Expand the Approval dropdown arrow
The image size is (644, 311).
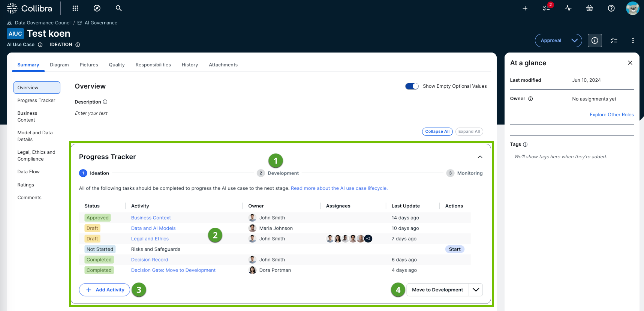click(574, 41)
